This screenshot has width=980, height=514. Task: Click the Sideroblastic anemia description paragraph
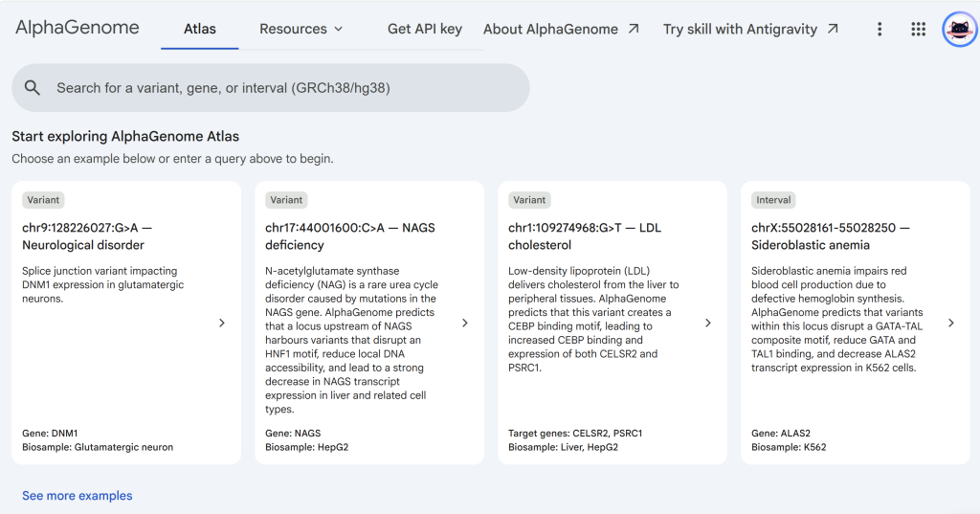(836, 319)
